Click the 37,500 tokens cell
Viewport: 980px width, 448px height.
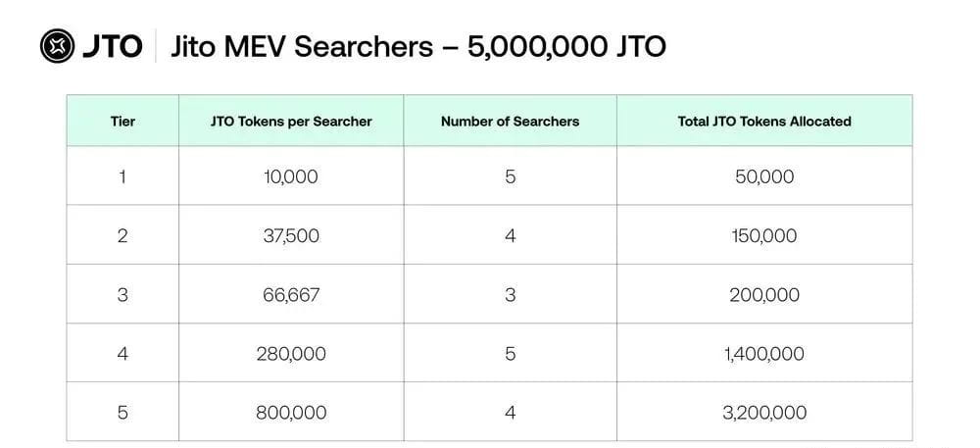(x=291, y=236)
